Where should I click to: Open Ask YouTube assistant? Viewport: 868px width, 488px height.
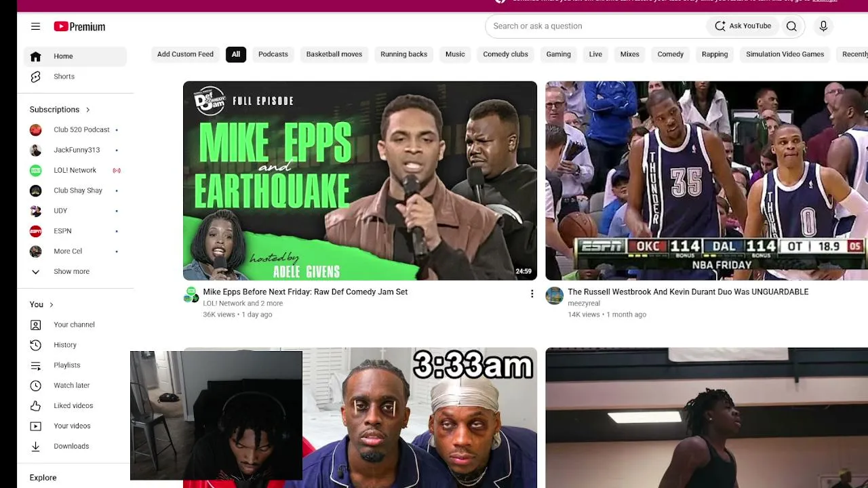click(743, 26)
